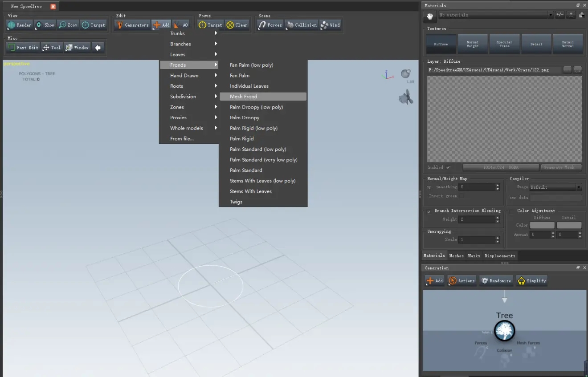This screenshot has height=377, width=588.
Task: Click the Weight value field
Action: point(479,219)
